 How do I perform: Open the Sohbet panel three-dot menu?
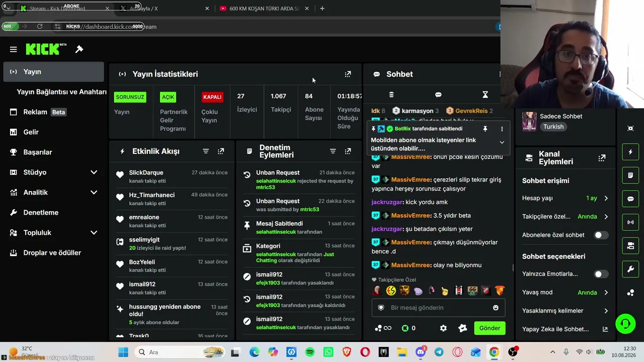[x=500, y=74]
